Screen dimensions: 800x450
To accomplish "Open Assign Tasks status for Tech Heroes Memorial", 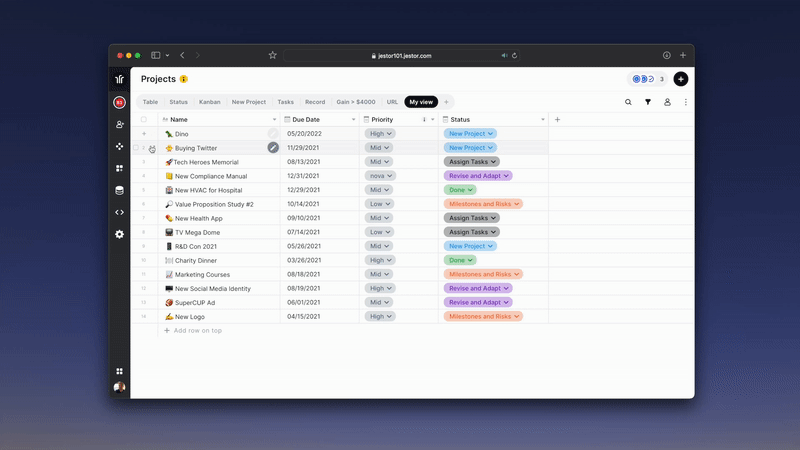I will point(471,162).
